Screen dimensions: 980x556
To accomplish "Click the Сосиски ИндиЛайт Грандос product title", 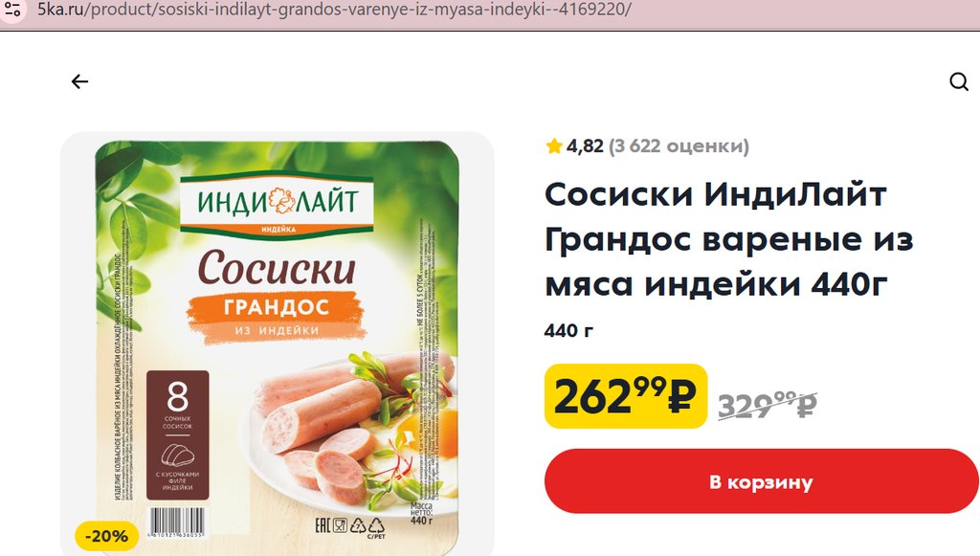I will pos(728,238).
